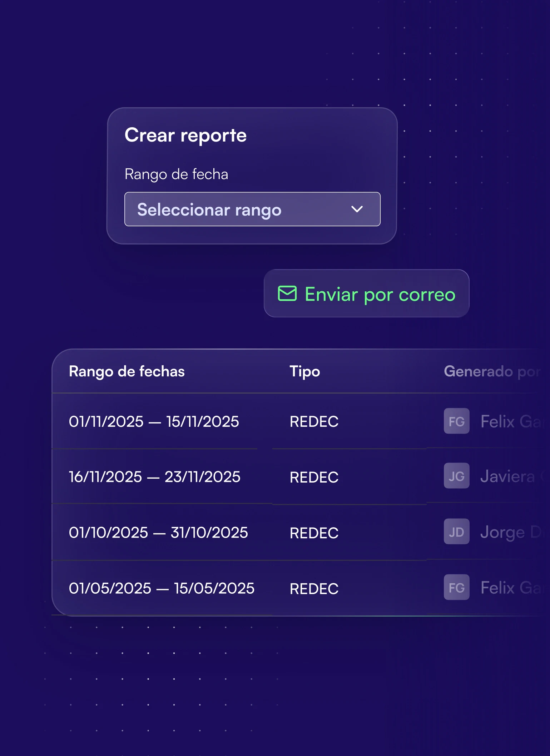The width and height of the screenshot is (550, 756).
Task: Click the chevron arrow in Seleccionar rango
Action: pos(357,209)
